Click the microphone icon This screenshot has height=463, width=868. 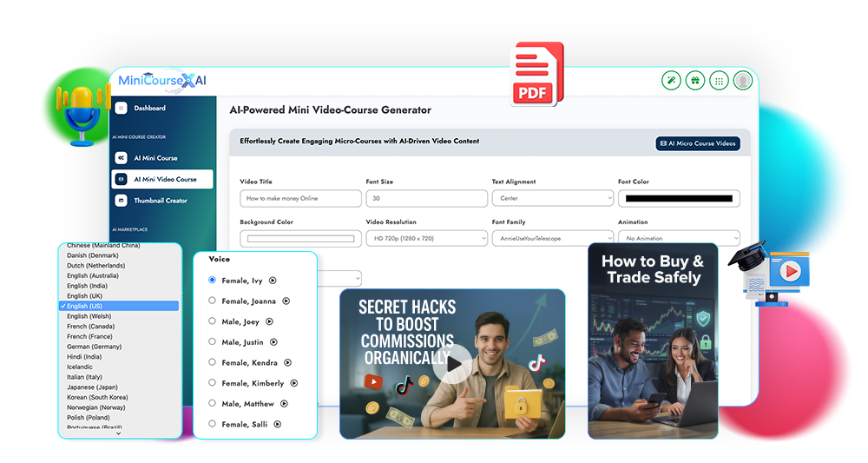click(x=82, y=116)
